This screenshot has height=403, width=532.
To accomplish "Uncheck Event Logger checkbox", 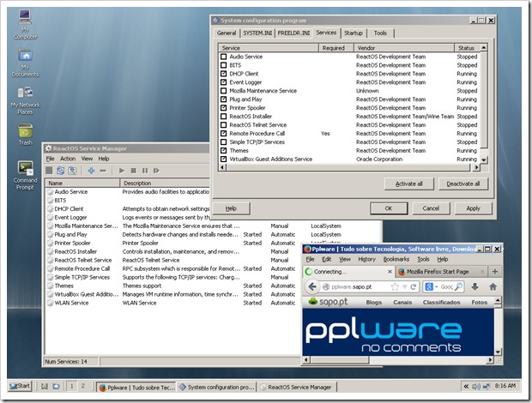I will 224,82.
